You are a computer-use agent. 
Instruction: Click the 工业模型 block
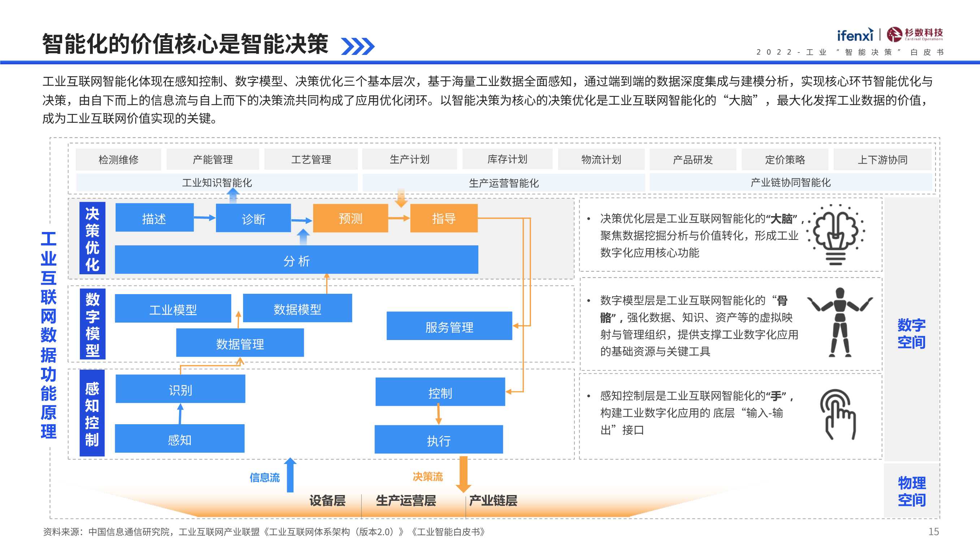pos(173,309)
